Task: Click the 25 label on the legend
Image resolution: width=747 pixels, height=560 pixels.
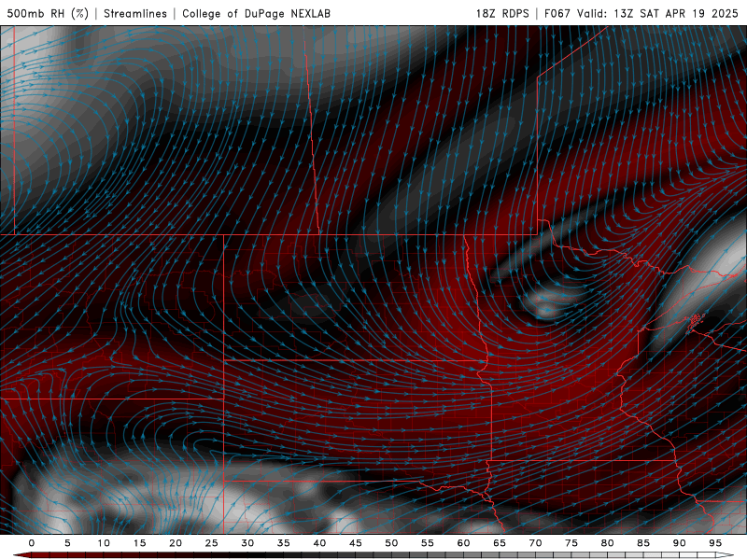Action: pos(212,543)
